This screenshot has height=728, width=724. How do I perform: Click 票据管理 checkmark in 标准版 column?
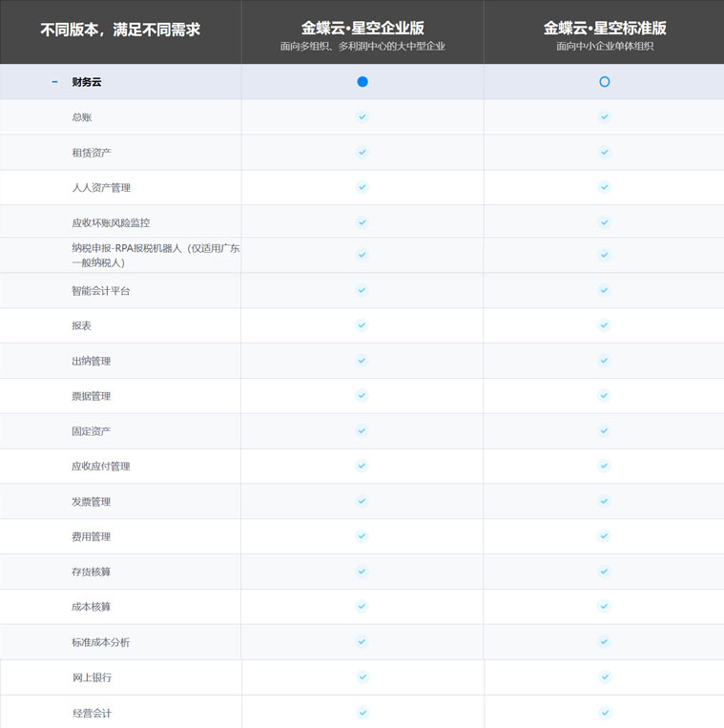click(604, 395)
